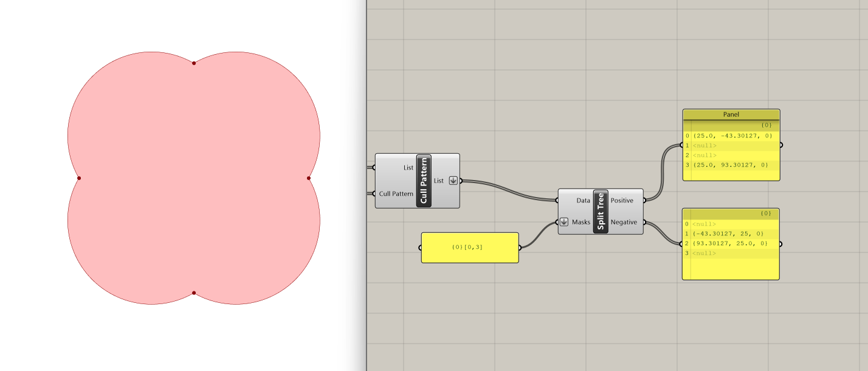
Task: Click the bottom point on the pink shape
Action: 194,293
